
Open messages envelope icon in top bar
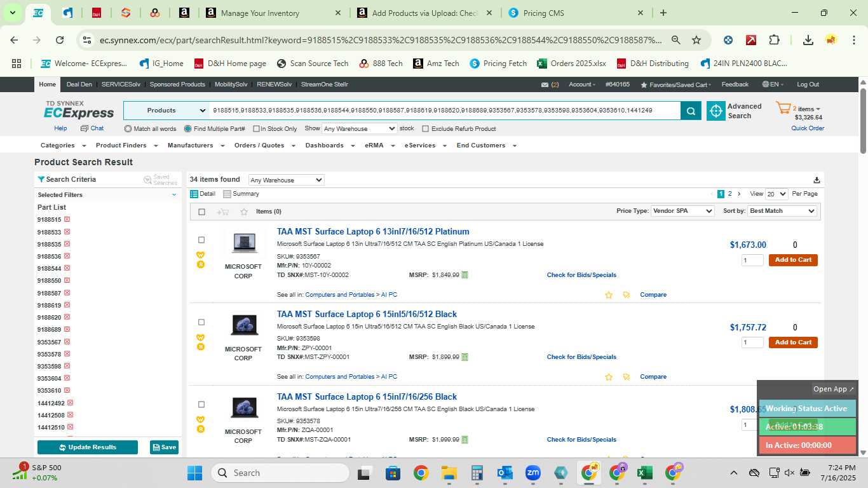coord(545,85)
